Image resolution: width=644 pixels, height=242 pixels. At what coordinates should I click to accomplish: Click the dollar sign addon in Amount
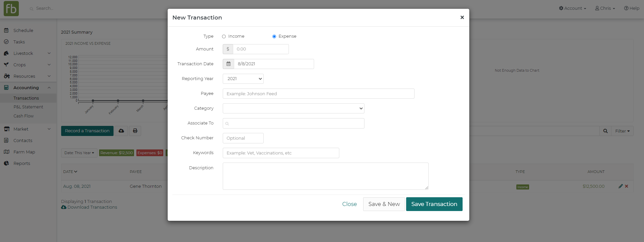pos(228,49)
